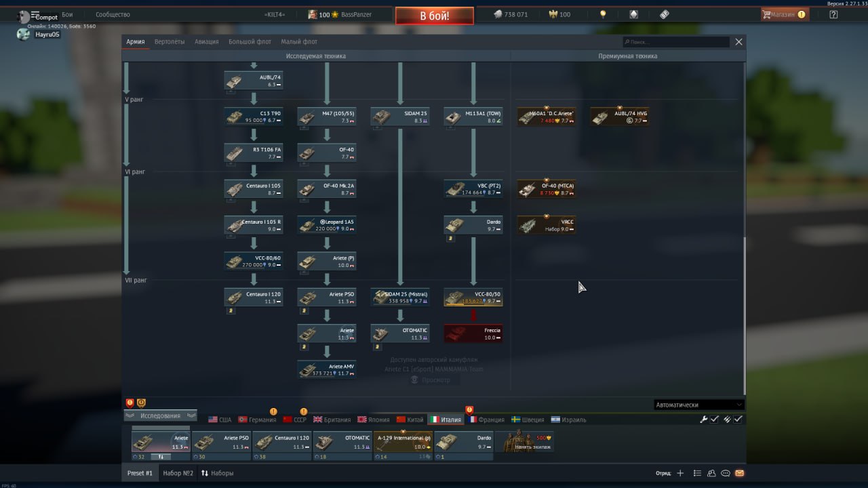The height and width of the screenshot is (488, 868).
Task: Open the squad chat icon
Action: pyautogui.click(x=726, y=473)
